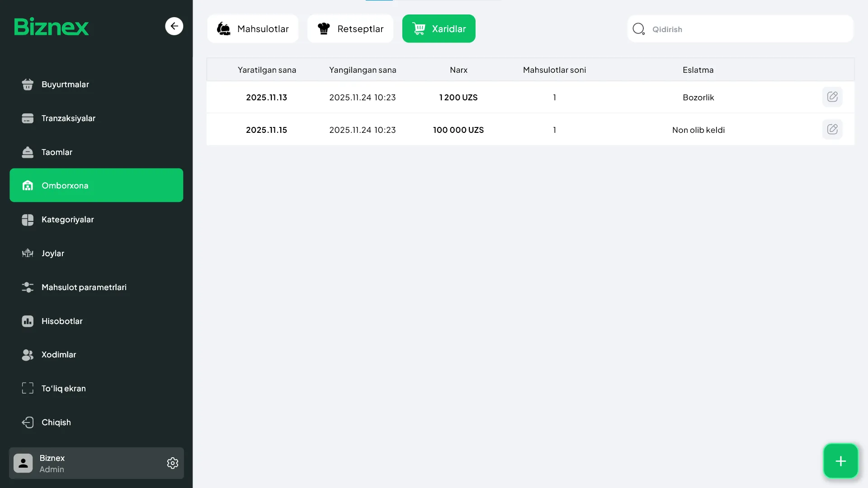Screen dimensions: 868x488
Task: Select the Xaridlar tab
Action: pyautogui.click(x=439, y=29)
